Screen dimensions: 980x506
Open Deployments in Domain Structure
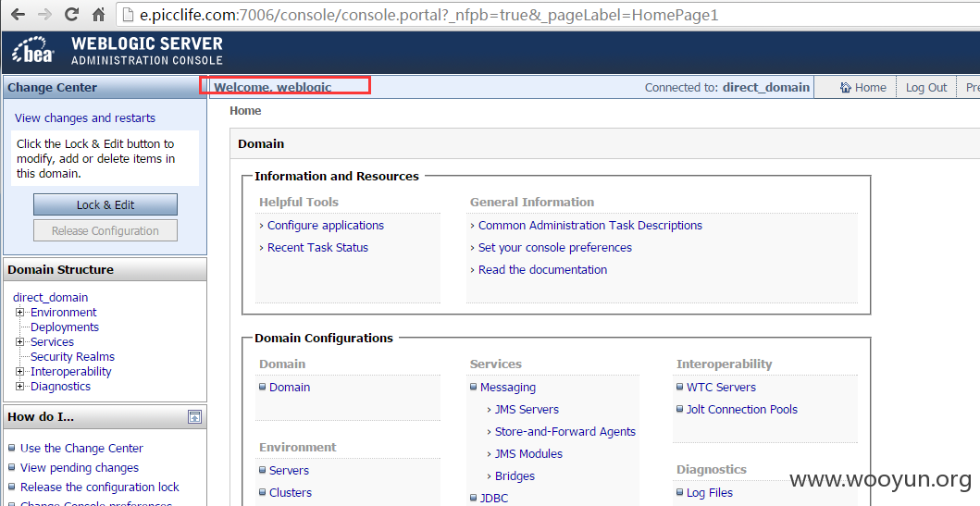click(x=65, y=327)
